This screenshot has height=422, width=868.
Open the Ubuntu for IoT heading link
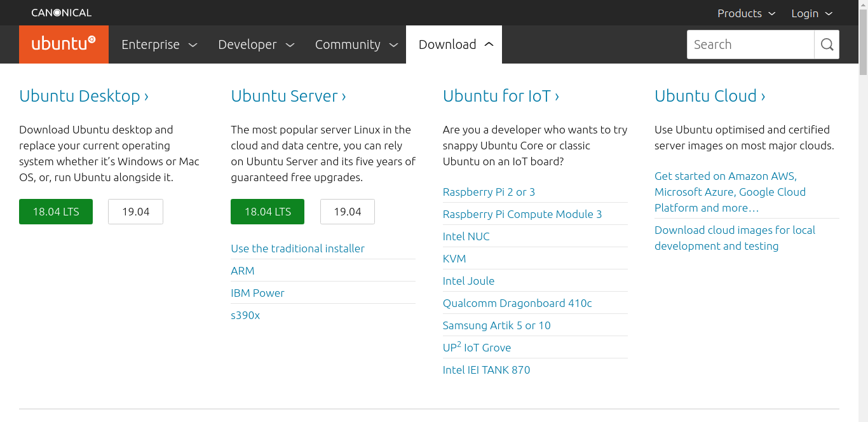click(501, 96)
